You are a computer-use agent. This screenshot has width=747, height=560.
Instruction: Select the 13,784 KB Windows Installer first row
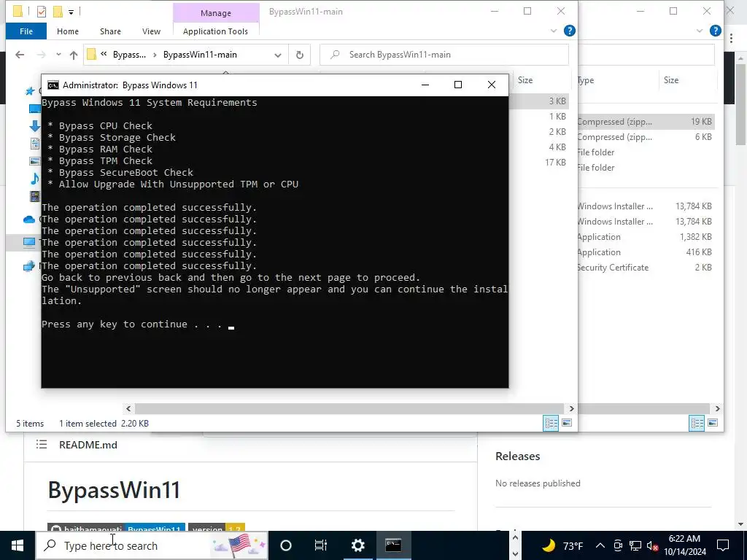pos(645,206)
